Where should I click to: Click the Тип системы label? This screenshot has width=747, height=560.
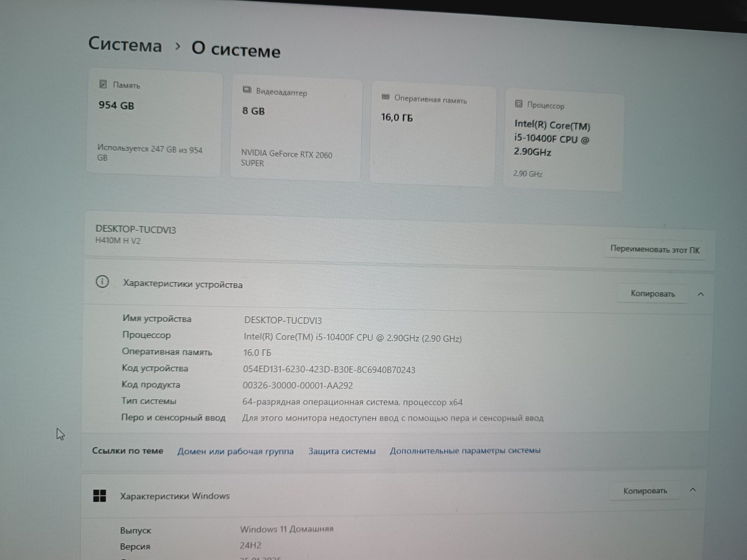[x=149, y=401]
